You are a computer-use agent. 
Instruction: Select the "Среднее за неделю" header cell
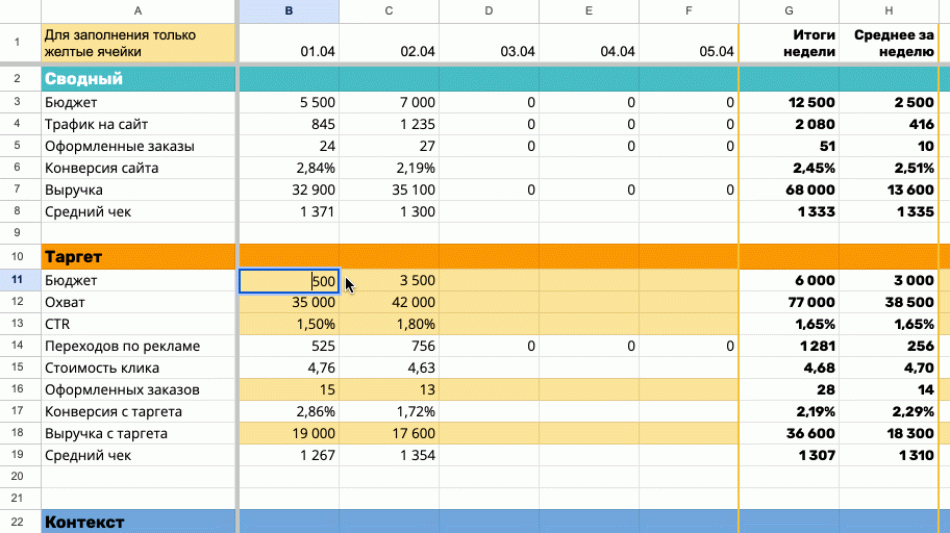point(888,43)
